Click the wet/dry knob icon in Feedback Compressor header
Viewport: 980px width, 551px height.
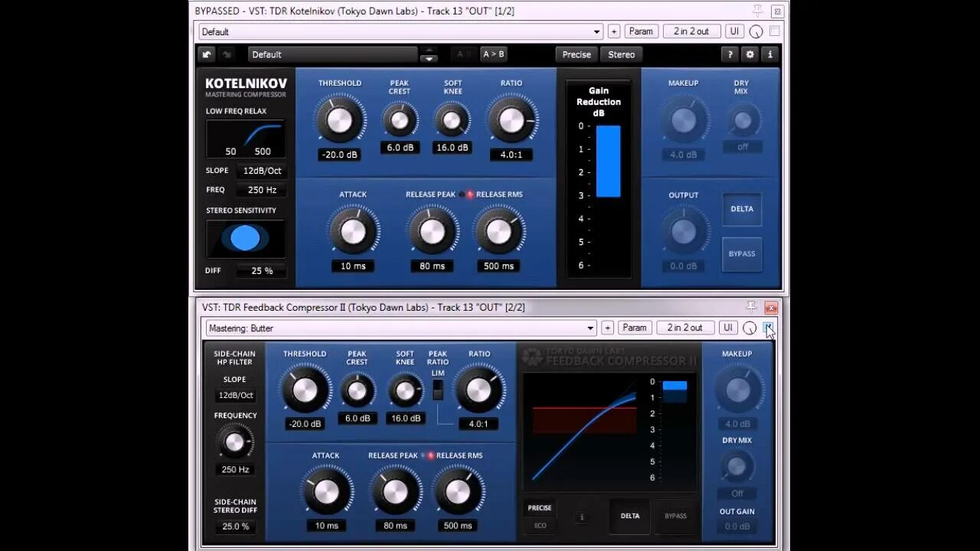point(750,328)
